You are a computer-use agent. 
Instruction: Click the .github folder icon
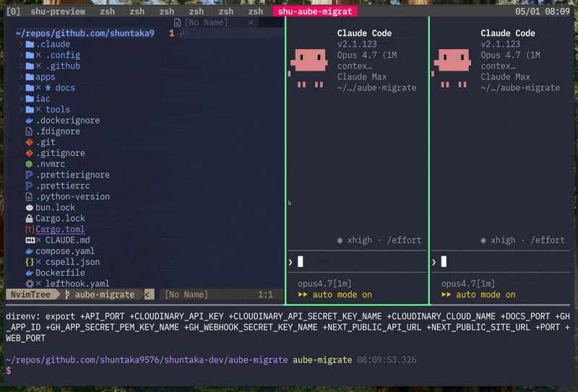(x=30, y=66)
